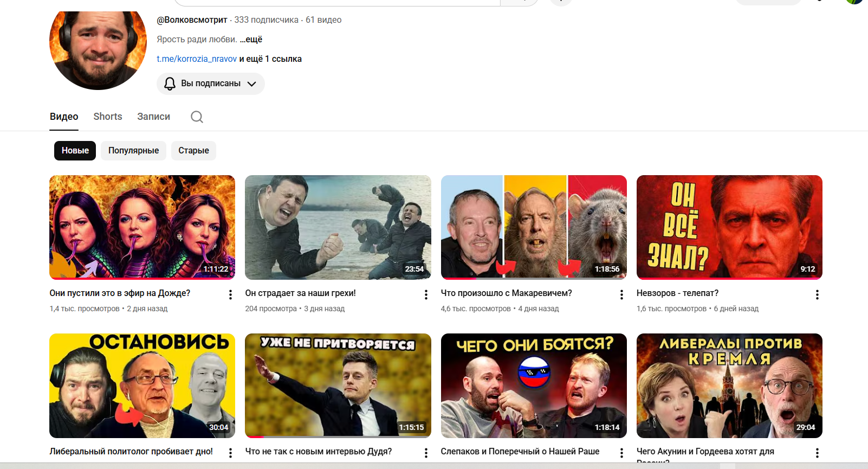The height and width of the screenshot is (469, 868).
Task: Select the 'Популярные' sort filter chip
Action: tap(133, 151)
